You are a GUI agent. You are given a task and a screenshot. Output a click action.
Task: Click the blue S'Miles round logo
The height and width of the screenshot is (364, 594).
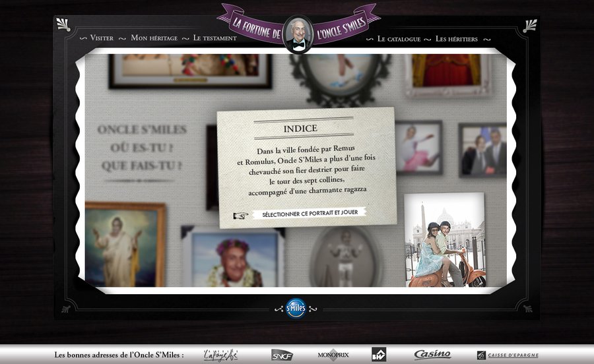click(x=296, y=308)
